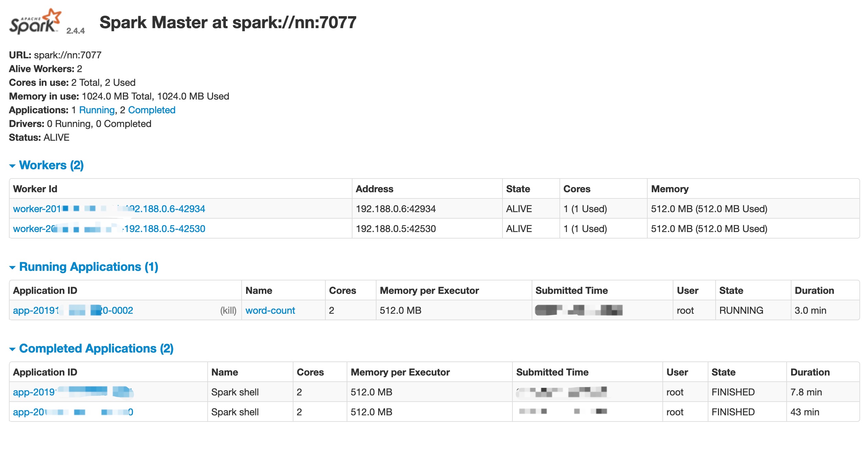Image resolution: width=868 pixels, height=450 pixels.
Task: Click the Drivers: 0 Running line
Action: click(80, 124)
